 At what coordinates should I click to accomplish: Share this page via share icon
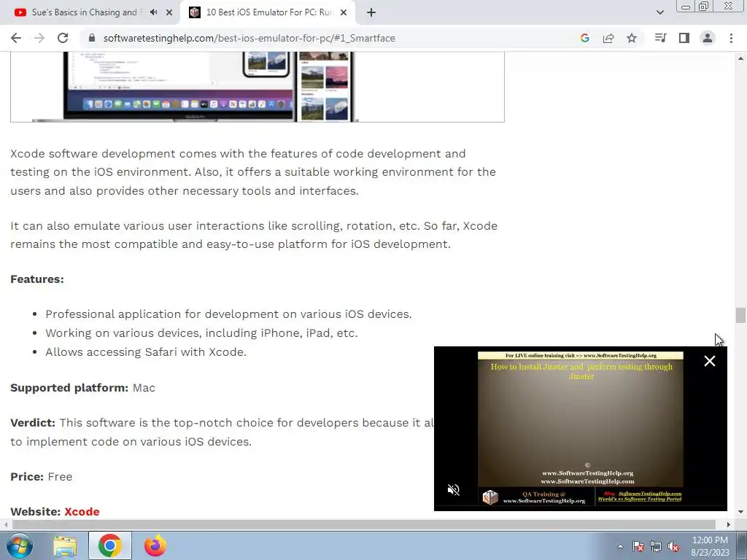coord(608,38)
